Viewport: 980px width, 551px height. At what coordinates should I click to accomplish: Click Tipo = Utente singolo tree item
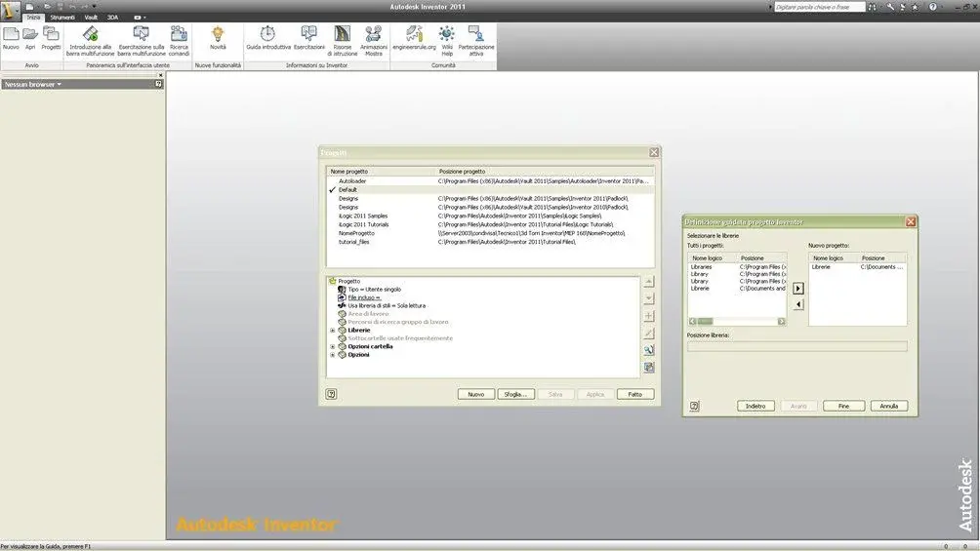click(375, 290)
